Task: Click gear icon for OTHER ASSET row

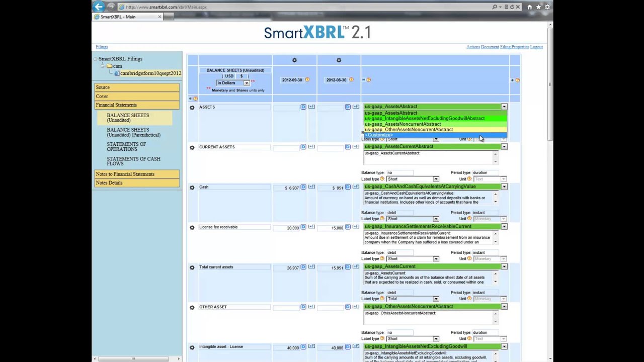Action: (x=192, y=307)
